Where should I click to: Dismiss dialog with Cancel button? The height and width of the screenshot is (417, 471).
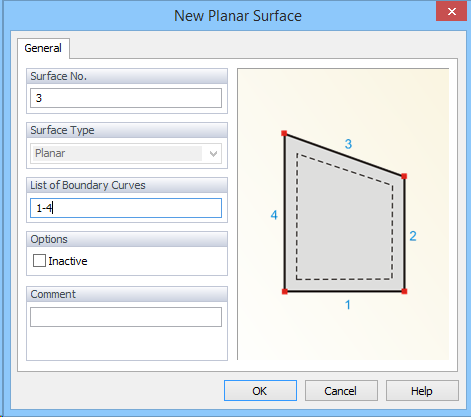point(341,391)
